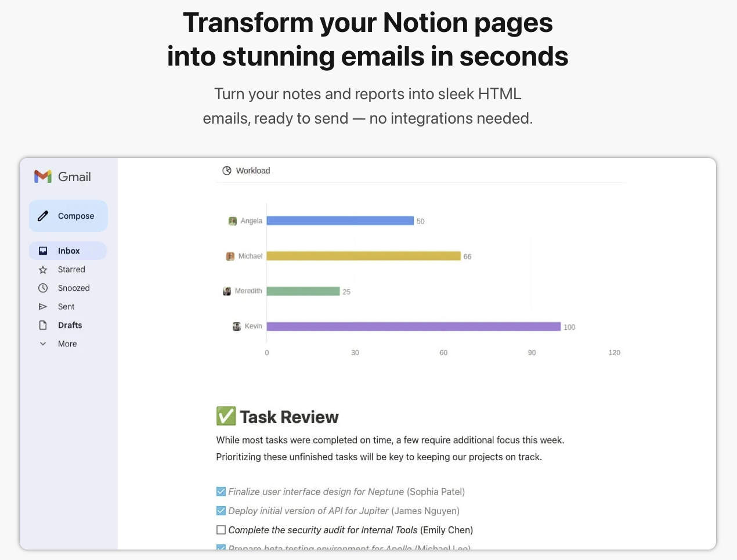Click the Workload chart clock icon
737x560 pixels.
[227, 171]
